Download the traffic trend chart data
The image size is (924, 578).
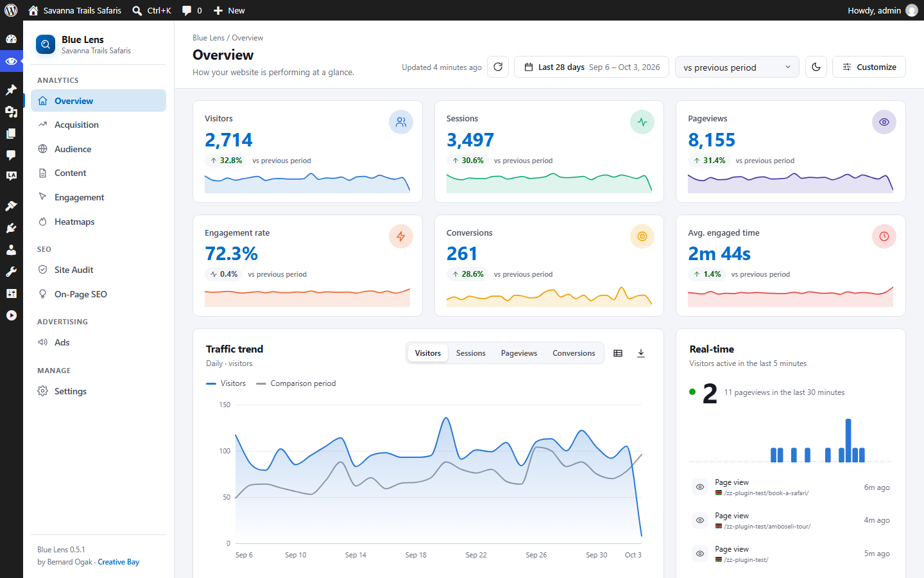tap(641, 353)
